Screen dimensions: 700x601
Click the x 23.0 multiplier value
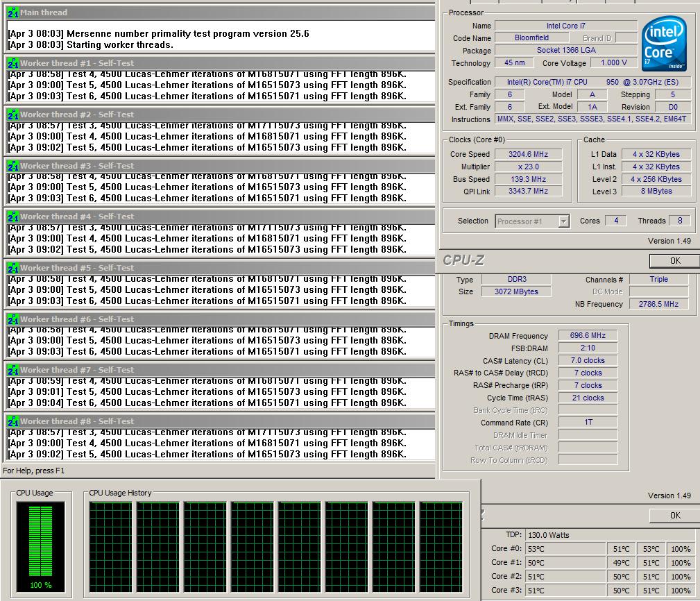(x=528, y=167)
